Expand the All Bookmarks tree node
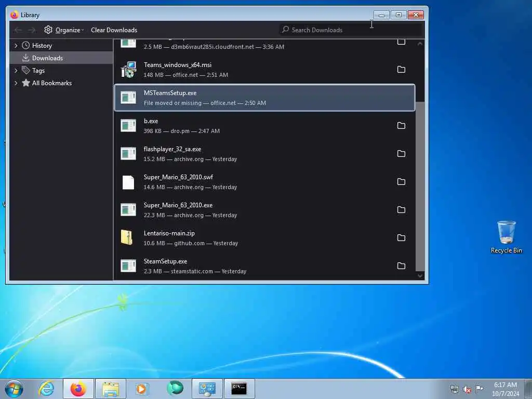Viewport: 532px width, 399px height. coord(16,83)
